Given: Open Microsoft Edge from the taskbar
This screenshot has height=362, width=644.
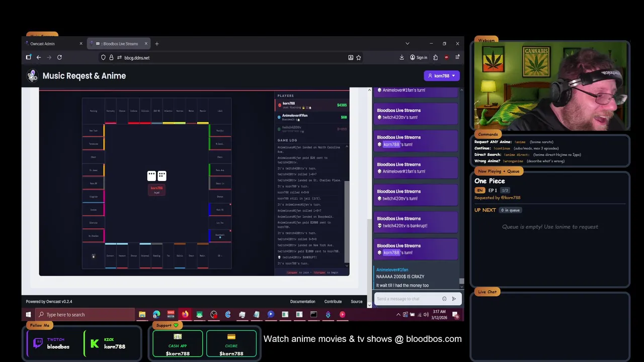Looking at the screenshot, I should click(x=156, y=315).
